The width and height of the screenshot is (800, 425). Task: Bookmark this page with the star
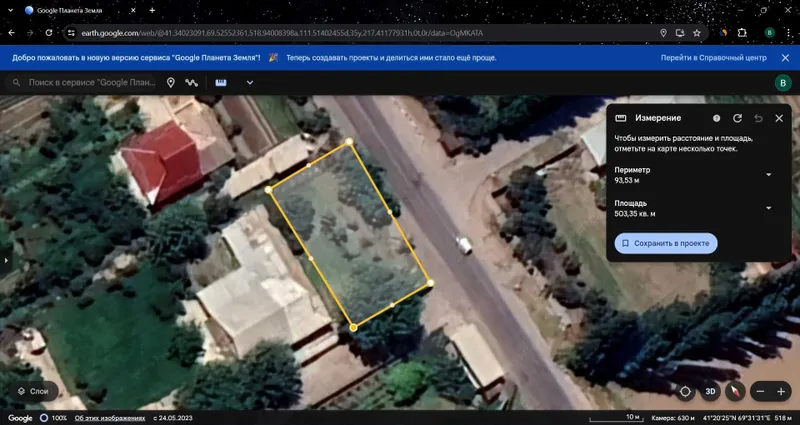[x=696, y=33]
